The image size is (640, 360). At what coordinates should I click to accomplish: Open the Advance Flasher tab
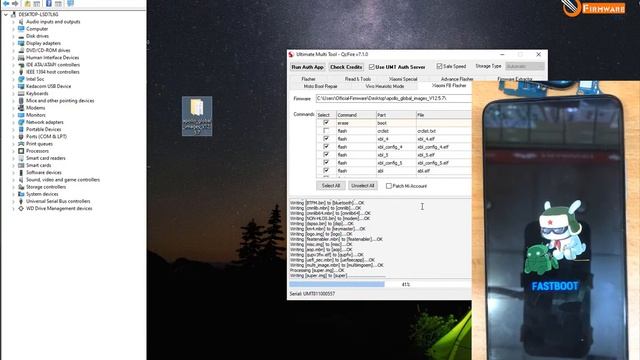click(x=457, y=79)
